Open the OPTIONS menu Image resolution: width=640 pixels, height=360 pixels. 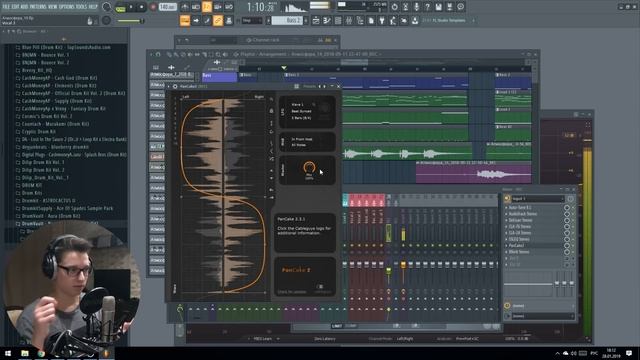(x=67, y=7)
